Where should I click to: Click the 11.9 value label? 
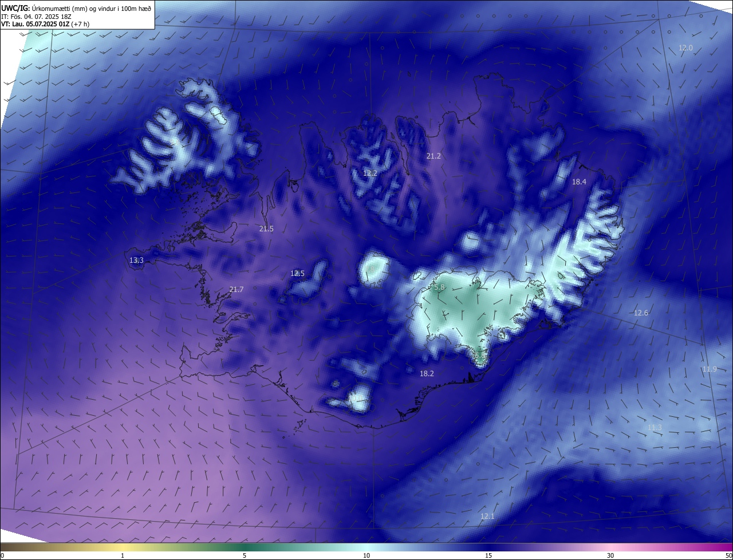[710, 369]
